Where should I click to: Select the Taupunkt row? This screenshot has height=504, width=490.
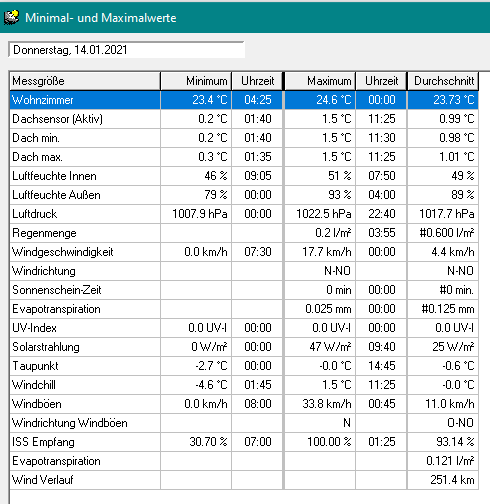click(x=244, y=366)
